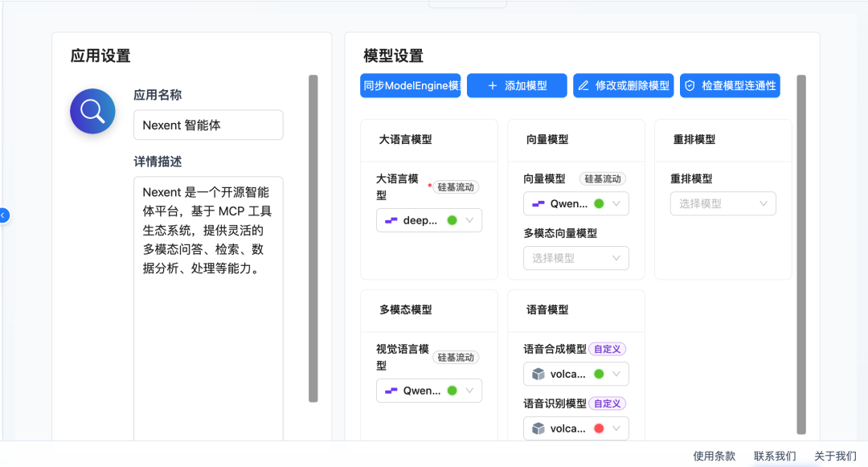Click the 详情描述 text area
The width and height of the screenshot is (868, 467).
click(x=208, y=309)
